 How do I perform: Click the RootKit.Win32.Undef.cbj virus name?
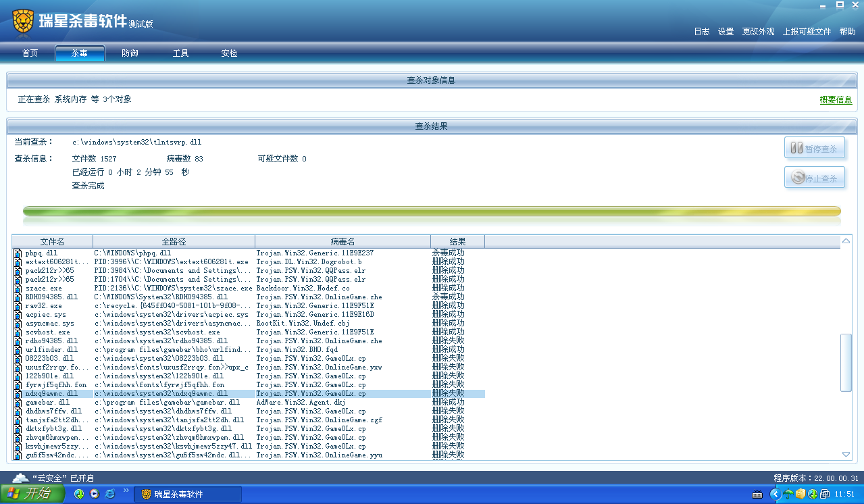tap(303, 323)
